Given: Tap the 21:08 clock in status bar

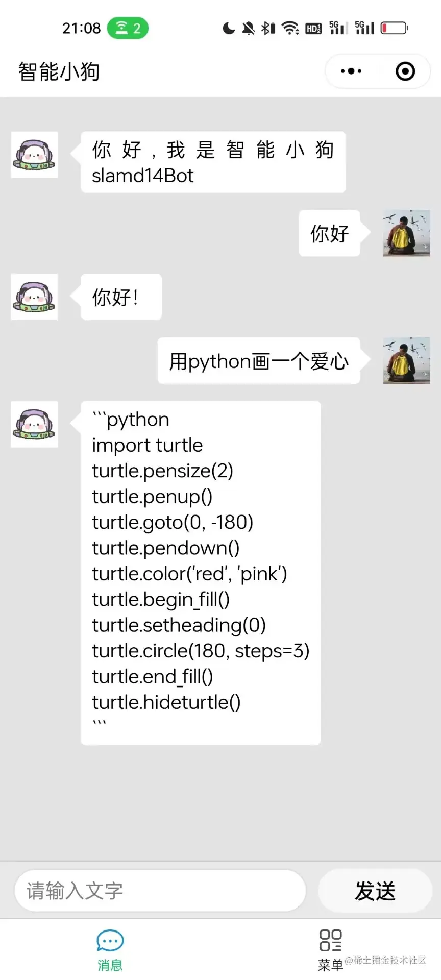Looking at the screenshot, I should tap(82, 28).
